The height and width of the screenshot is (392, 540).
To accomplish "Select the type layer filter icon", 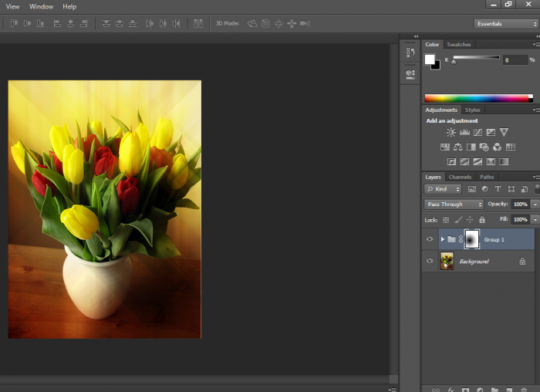I will 498,189.
